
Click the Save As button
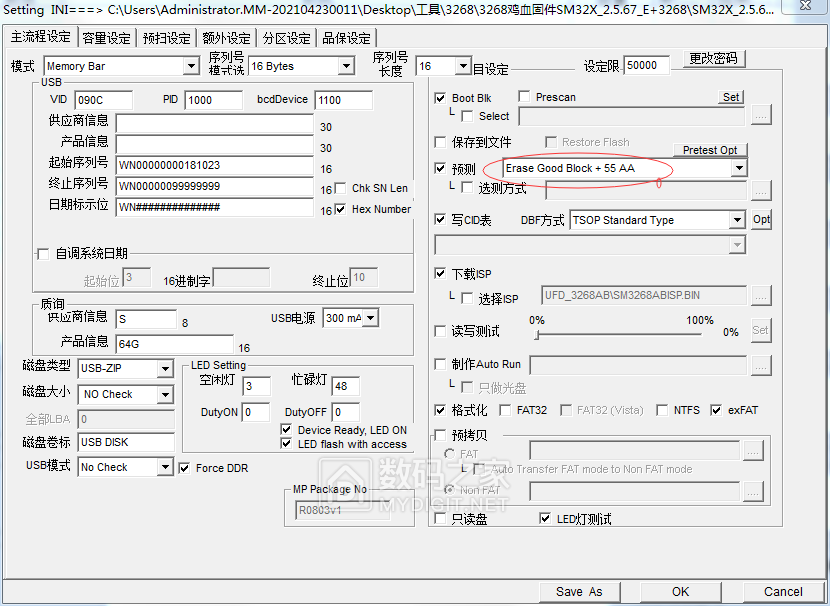click(579, 591)
